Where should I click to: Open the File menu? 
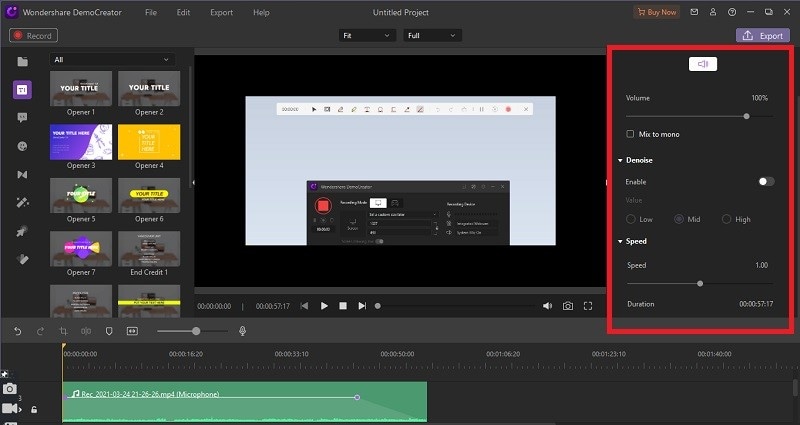coord(151,12)
